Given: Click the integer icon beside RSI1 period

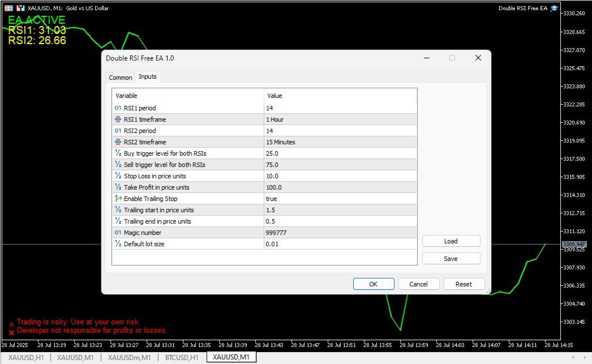Looking at the screenshot, I should click(x=118, y=108).
